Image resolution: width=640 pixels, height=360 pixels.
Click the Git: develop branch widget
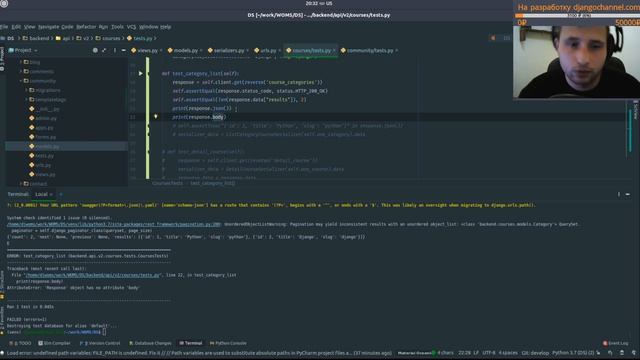pyautogui.click(x=535, y=353)
